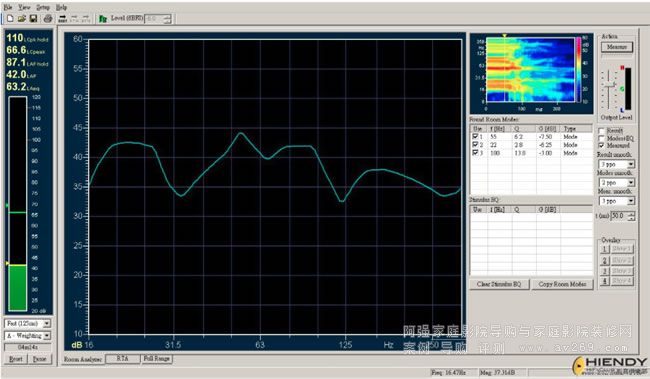Viewport: 650px width, 379px height.
Task: Click the New file toolbar icon
Action: tap(10, 19)
